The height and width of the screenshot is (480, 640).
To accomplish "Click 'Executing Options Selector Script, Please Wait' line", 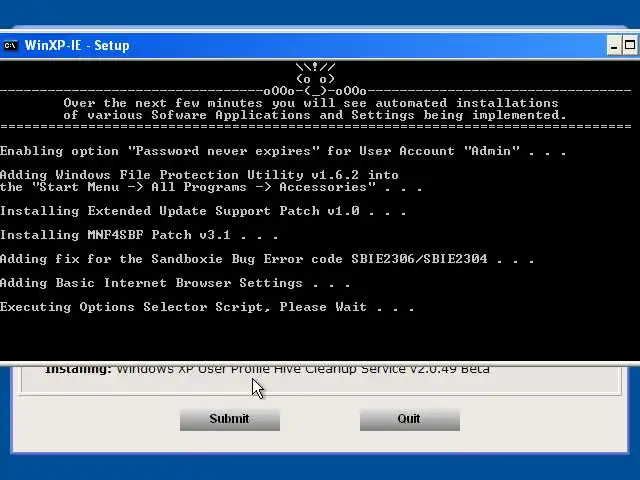I will 207,307.
